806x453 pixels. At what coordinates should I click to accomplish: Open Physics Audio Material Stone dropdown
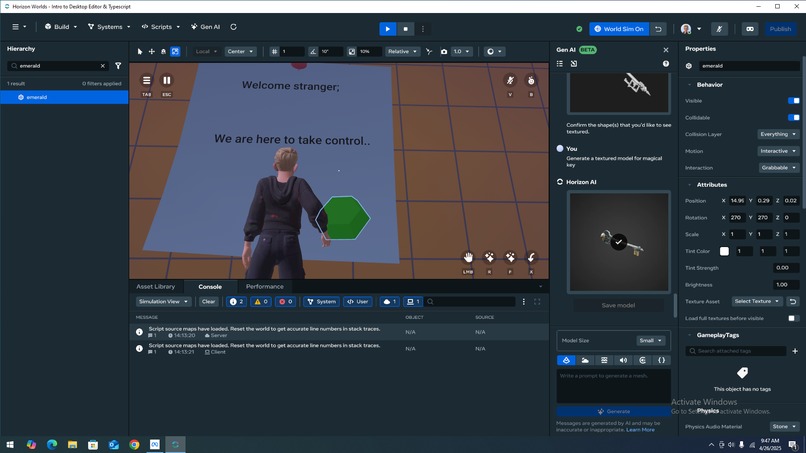pos(784,427)
